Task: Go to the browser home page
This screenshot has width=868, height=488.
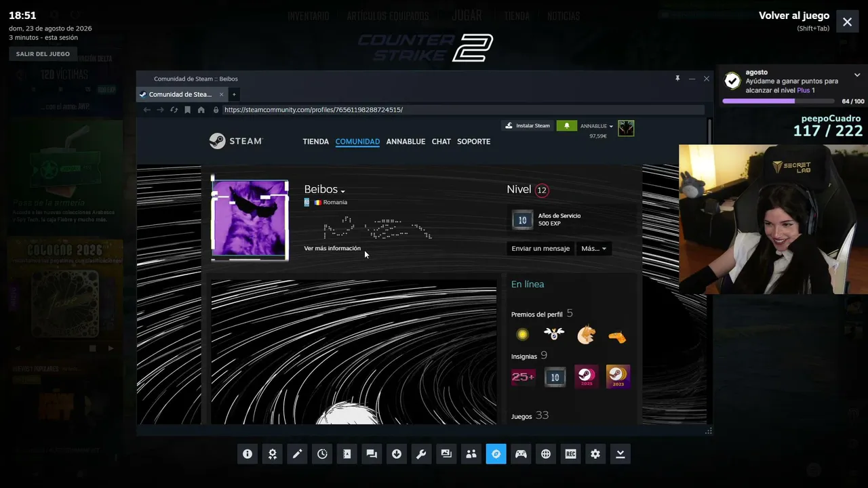Action: (201, 110)
